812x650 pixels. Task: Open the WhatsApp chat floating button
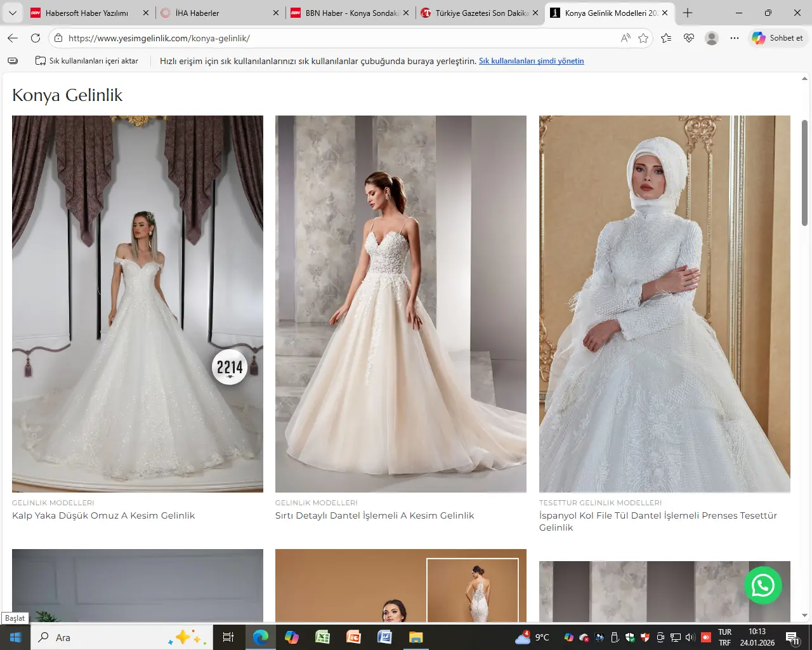(x=763, y=585)
